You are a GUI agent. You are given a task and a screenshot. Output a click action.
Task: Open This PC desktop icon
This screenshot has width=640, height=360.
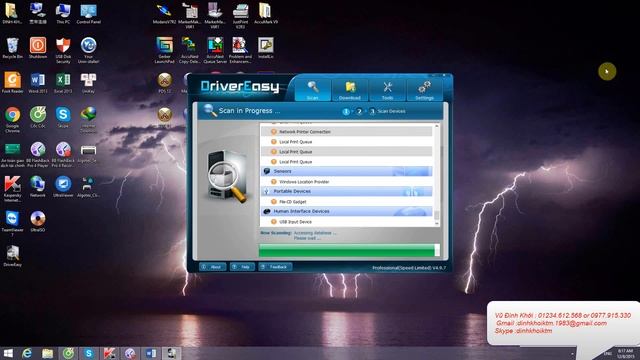click(x=63, y=13)
